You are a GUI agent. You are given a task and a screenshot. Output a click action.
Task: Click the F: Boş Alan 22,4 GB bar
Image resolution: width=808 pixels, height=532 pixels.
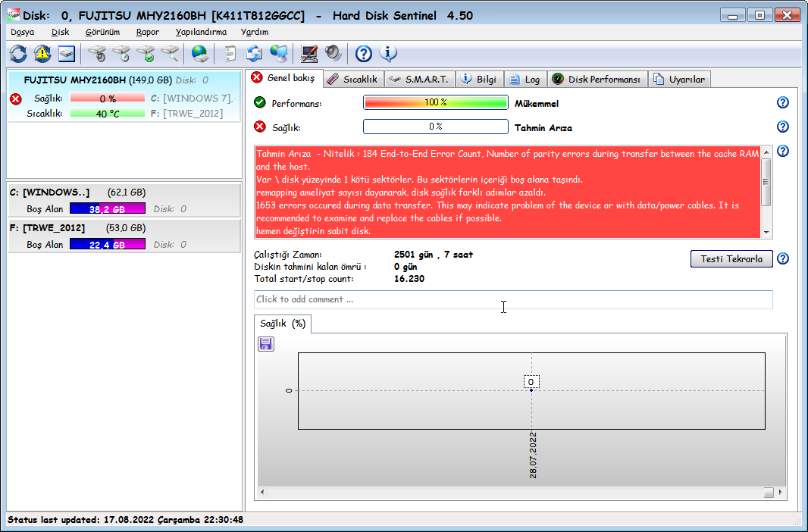[107, 244]
